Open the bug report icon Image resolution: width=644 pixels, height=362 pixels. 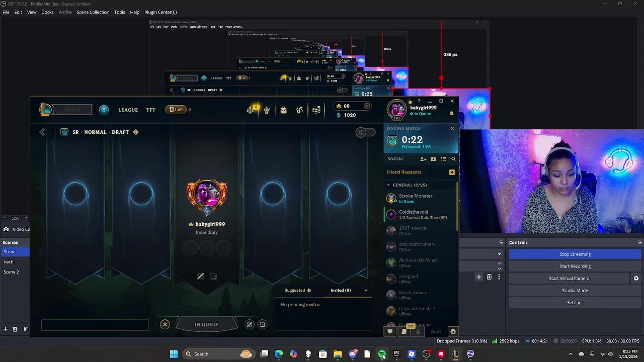pos(453,331)
